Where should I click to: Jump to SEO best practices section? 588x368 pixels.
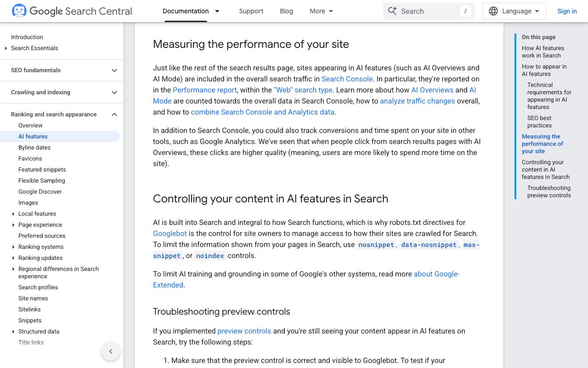[539, 122]
